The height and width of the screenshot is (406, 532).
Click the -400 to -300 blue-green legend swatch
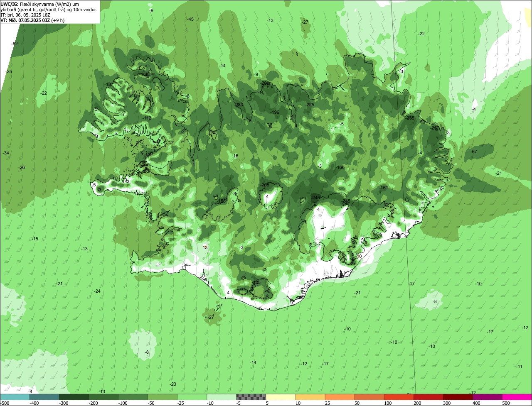(x=44, y=397)
